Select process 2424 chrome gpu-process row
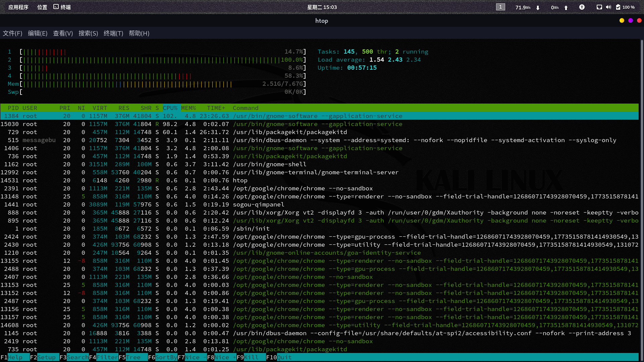Image resolution: width=644 pixels, height=362 pixels. tap(319, 237)
